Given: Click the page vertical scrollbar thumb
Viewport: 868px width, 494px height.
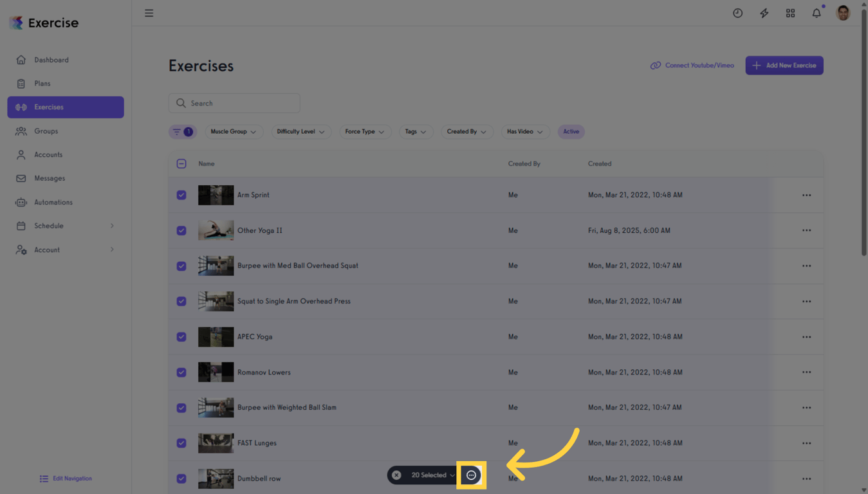Looking at the screenshot, I should pyautogui.click(x=863, y=132).
